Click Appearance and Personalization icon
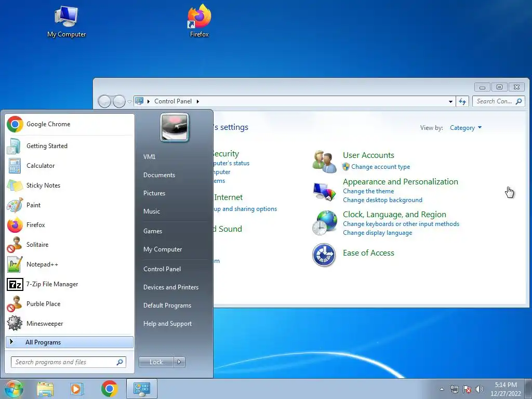Viewport: 532px width, 399px height. tap(324, 192)
